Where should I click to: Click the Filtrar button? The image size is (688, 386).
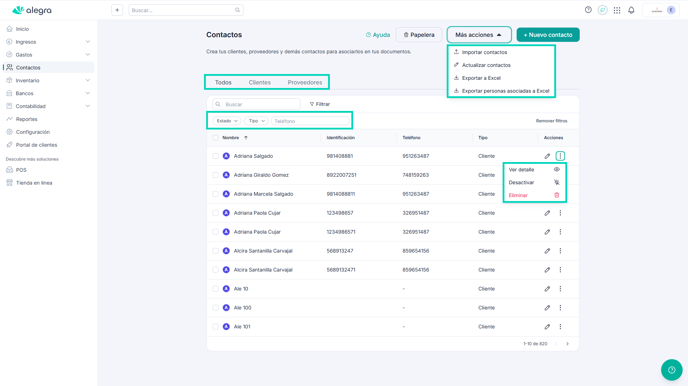(x=320, y=104)
